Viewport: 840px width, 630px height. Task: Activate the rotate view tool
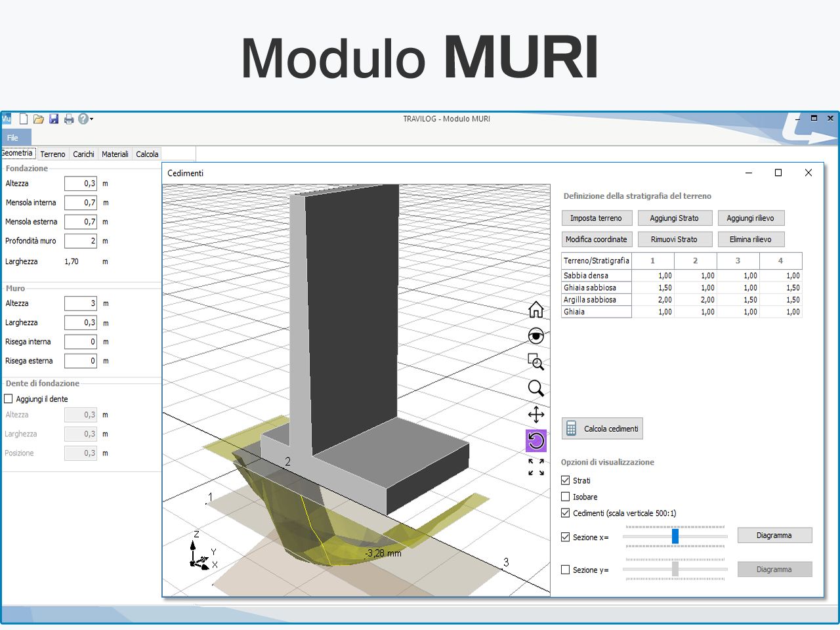tap(536, 441)
